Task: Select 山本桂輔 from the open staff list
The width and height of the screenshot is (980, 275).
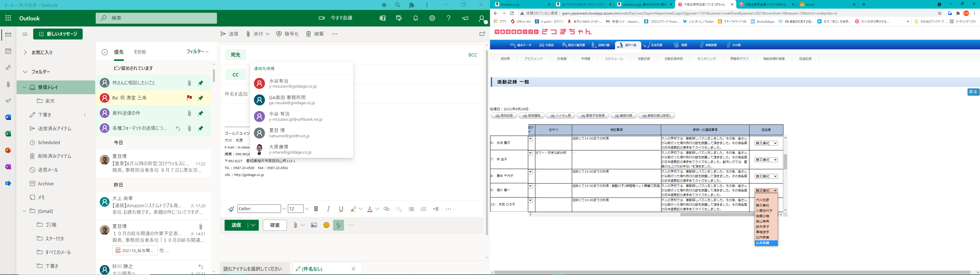Action: click(x=765, y=243)
